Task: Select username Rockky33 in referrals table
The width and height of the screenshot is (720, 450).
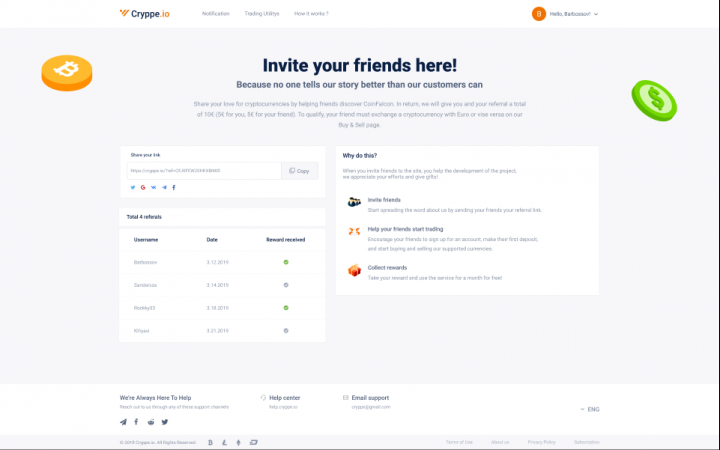Action: click(145, 308)
